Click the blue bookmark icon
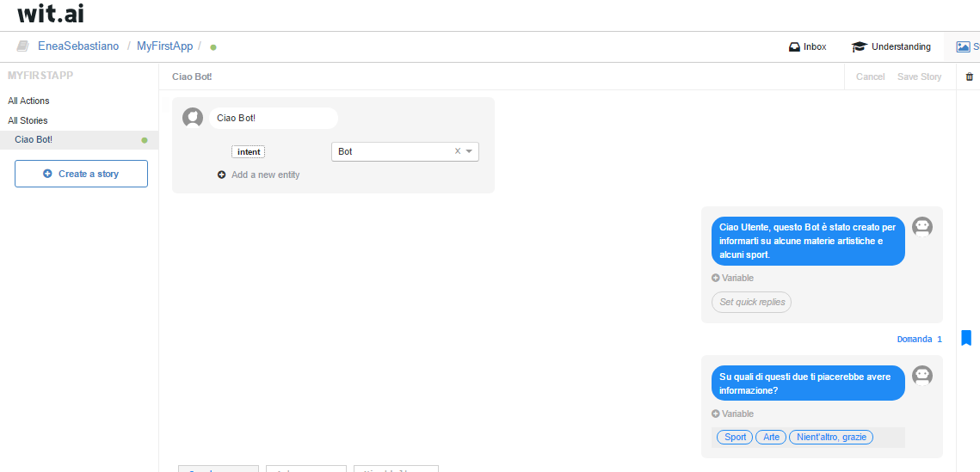The image size is (980, 472). 965,338
